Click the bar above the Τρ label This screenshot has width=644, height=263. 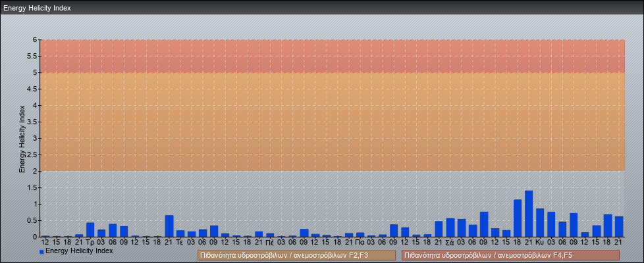point(90,229)
